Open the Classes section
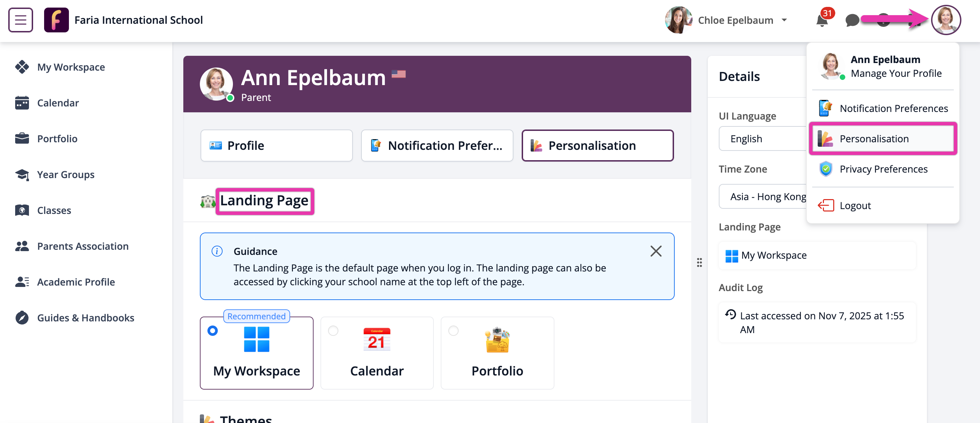The image size is (980, 423). pyautogui.click(x=54, y=210)
